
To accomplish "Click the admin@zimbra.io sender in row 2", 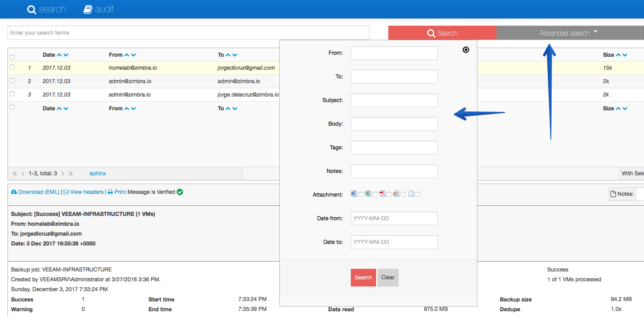I will (x=130, y=81).
